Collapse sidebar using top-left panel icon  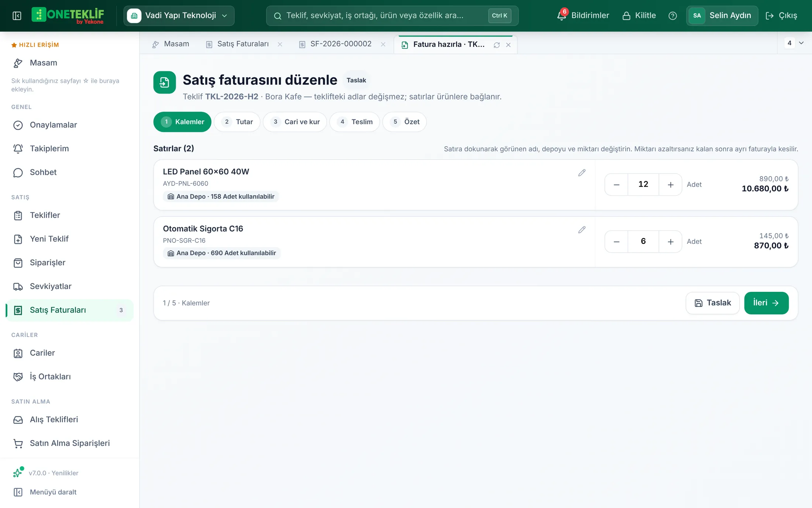pos(17,16)
